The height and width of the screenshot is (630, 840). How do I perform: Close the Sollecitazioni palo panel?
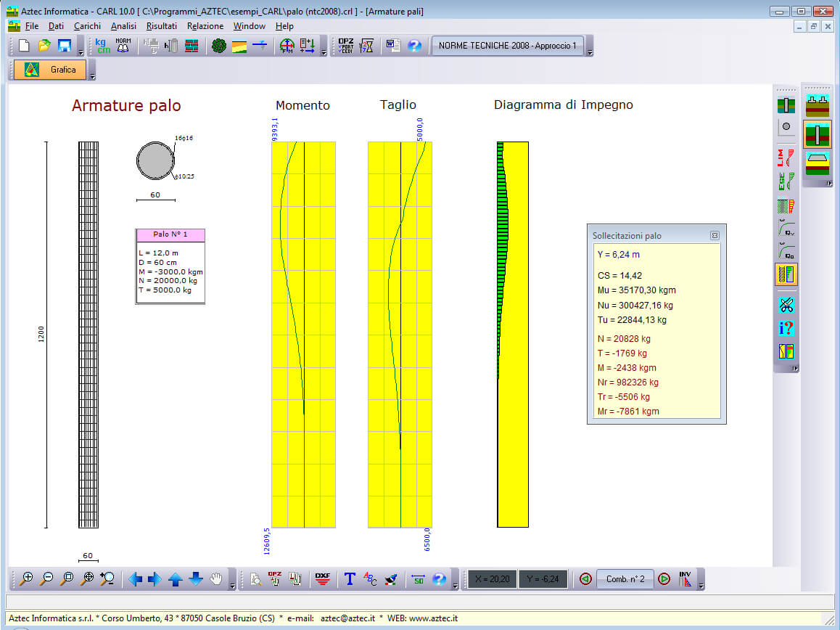tap(714, 236)
